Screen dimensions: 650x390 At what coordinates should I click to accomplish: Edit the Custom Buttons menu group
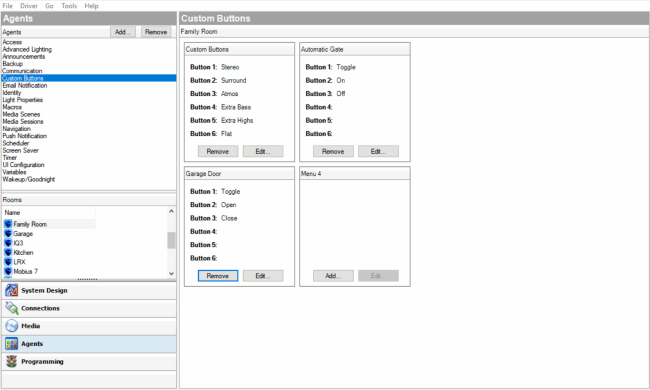pos(263,151)
